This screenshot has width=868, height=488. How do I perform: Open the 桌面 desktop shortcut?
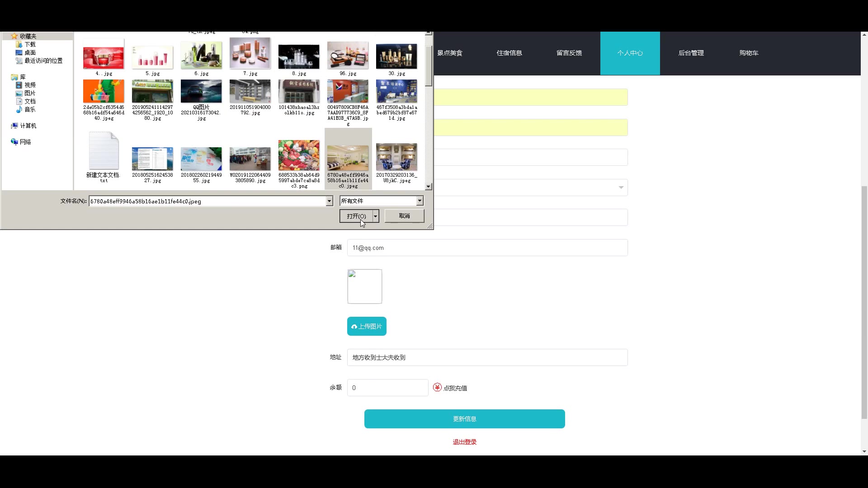(x=19, y=52)
